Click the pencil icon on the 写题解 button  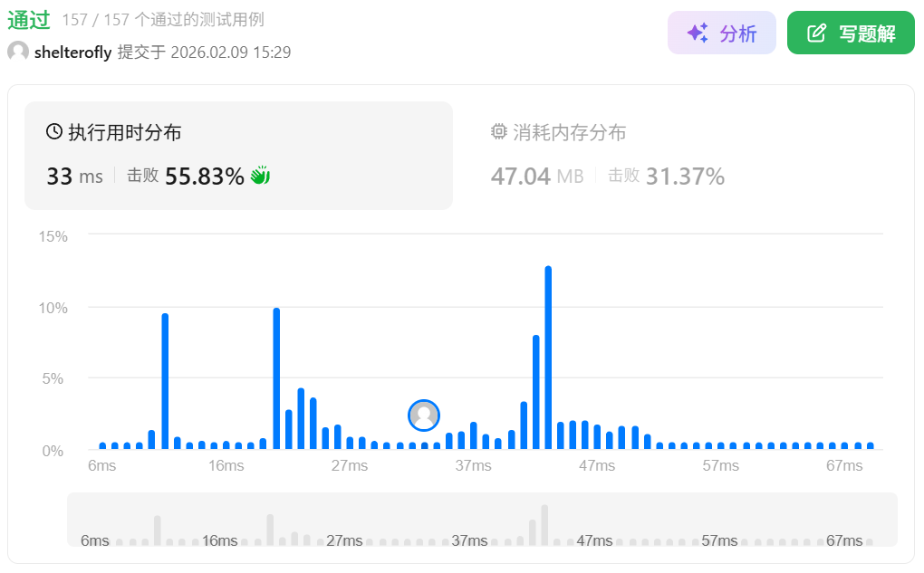point(816,33)
